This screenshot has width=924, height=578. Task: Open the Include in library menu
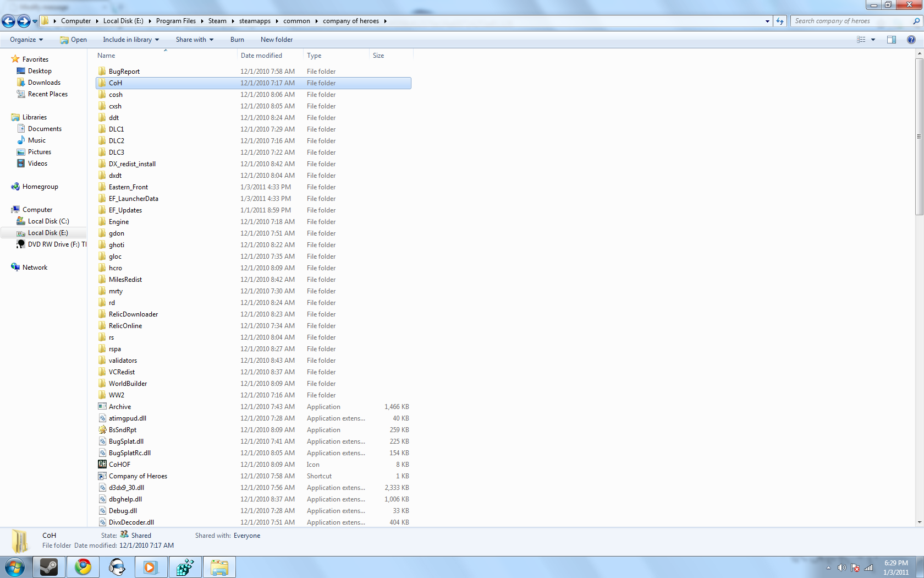click(131, 40)
